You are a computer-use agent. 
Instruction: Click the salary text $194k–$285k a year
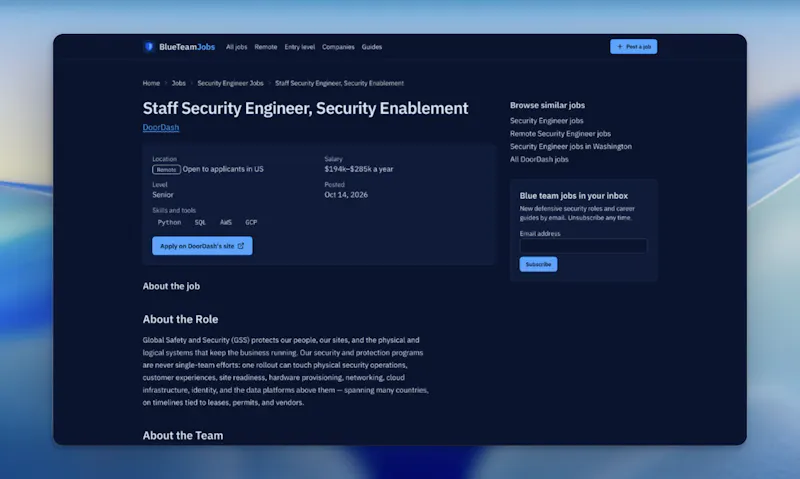[x=359, y=169]
